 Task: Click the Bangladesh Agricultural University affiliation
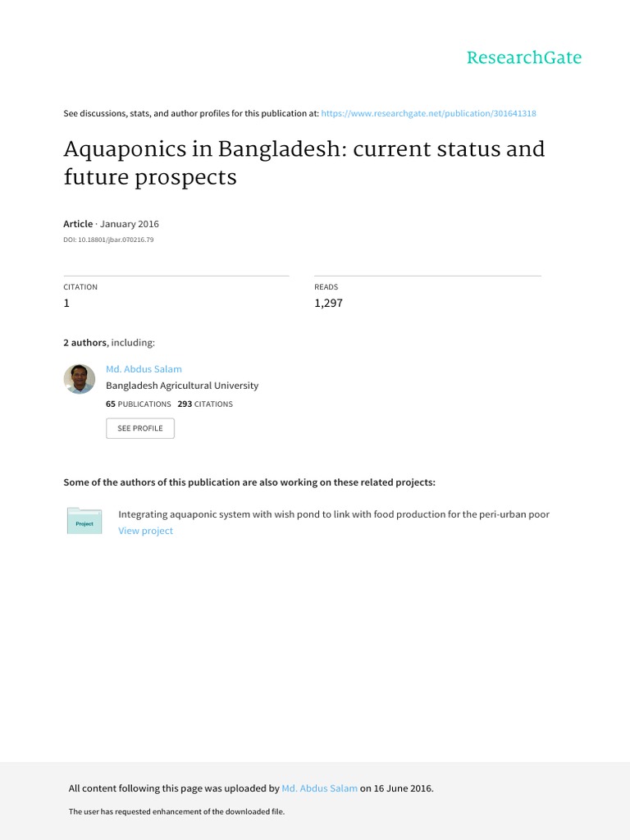[x=182, y=386]
